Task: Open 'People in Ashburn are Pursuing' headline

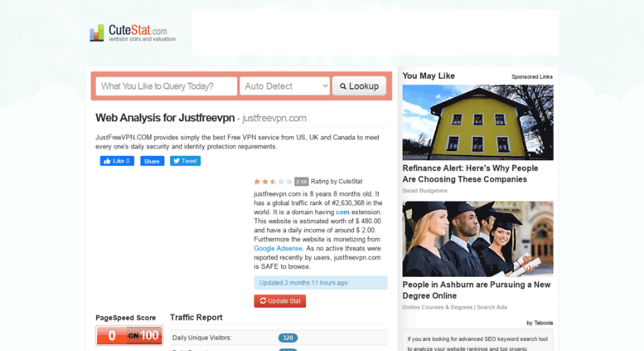Action: [x=477, y=290]
